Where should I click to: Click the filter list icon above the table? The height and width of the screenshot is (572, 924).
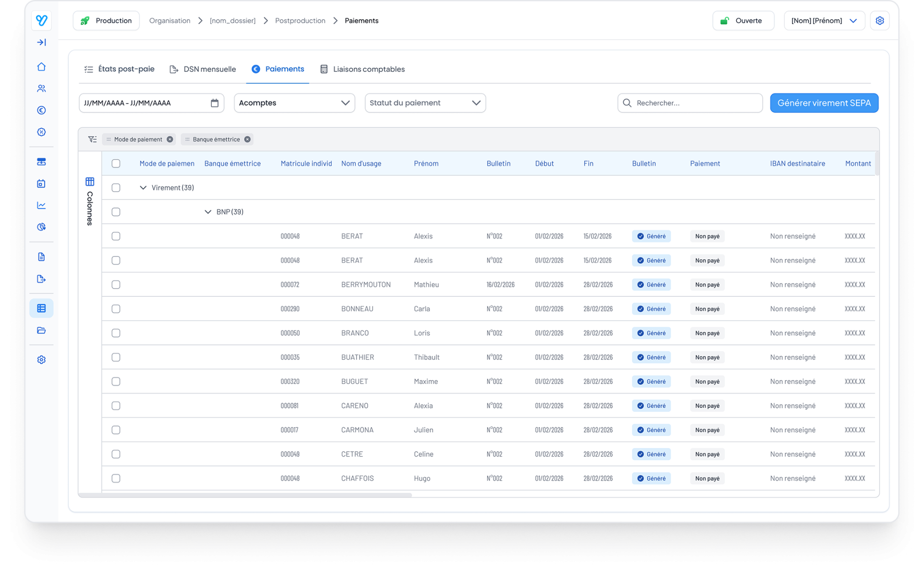(x=92, y=140)
